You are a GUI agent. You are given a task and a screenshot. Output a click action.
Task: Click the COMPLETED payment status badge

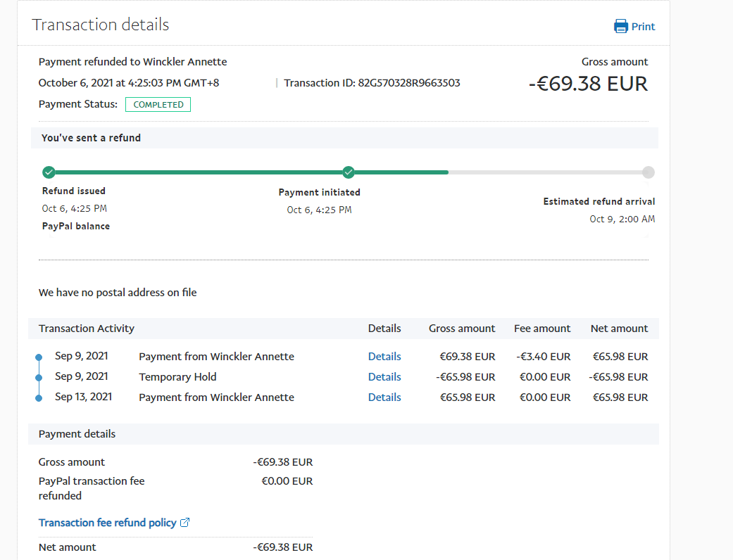[x=158, y=105]
